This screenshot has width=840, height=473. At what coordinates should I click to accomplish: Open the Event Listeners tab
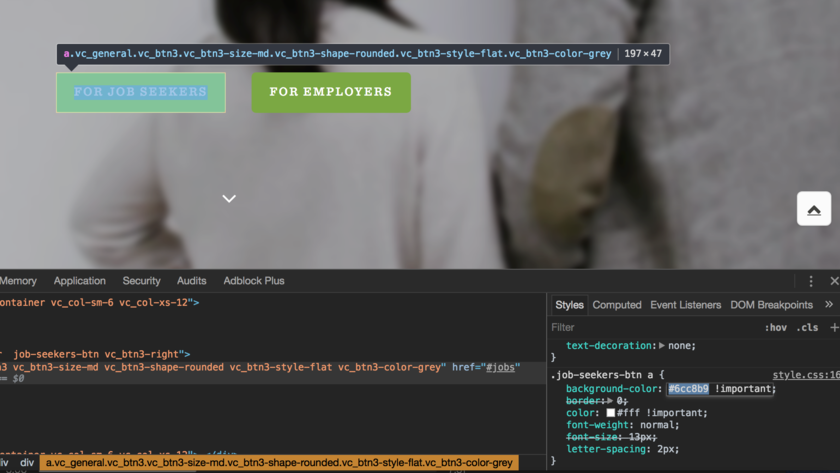coord(685,305)
